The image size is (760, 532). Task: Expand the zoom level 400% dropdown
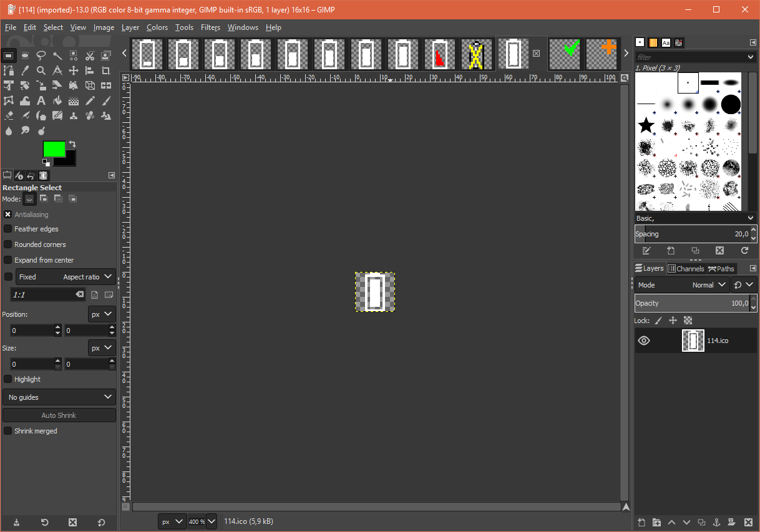click(x=212, y=521)
